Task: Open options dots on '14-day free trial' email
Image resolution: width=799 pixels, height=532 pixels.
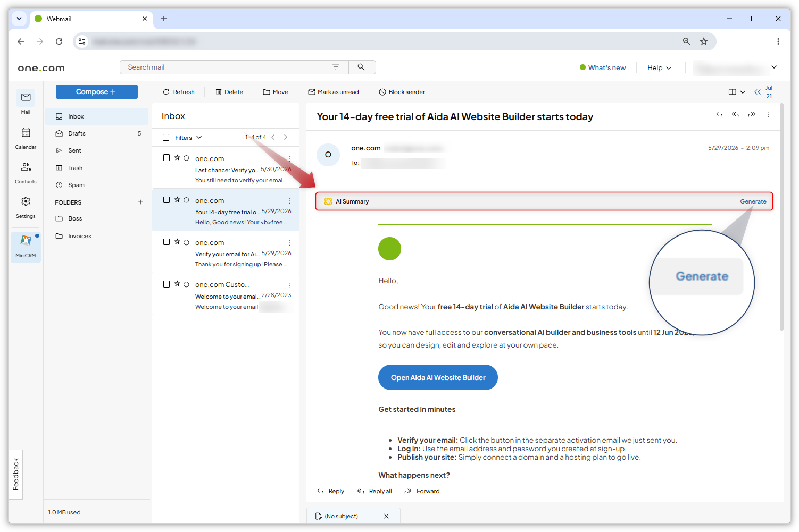Action: point(289,200)
